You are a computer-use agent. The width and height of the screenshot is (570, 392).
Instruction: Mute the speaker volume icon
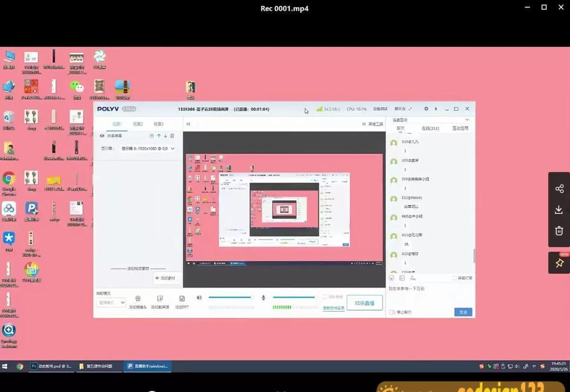click(199, 298)
